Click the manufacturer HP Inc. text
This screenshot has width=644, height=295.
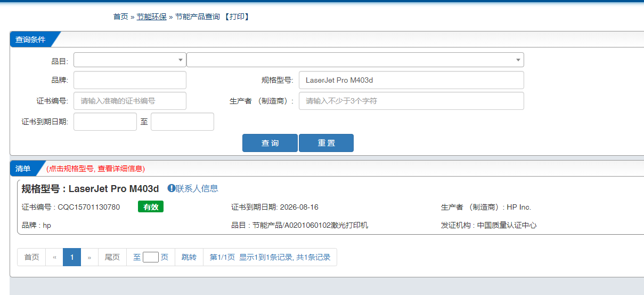pyautogui.click(x=519, y=207)
